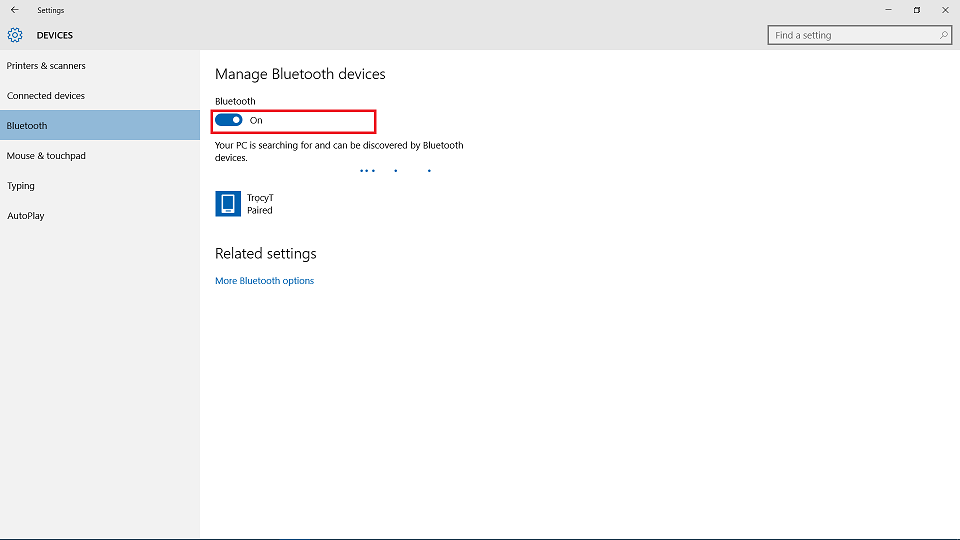960x540 pixels.
Task: Minimize the Settings window
Action: (888, 10)
